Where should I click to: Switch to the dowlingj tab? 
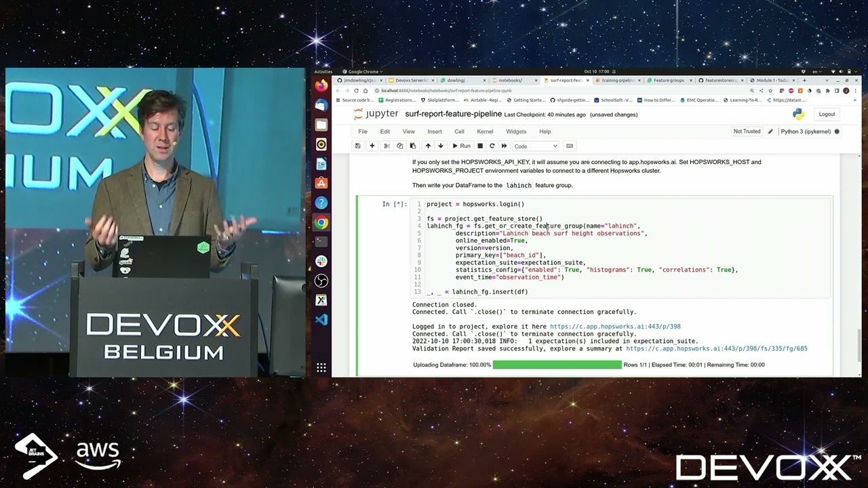[462, 80]
